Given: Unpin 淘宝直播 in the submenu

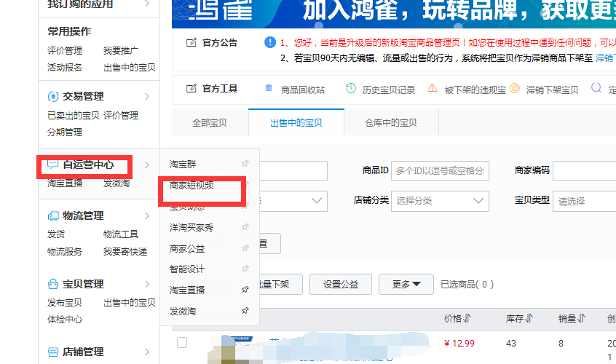Looking at the screenshot, I should click(x=245, y=290).
